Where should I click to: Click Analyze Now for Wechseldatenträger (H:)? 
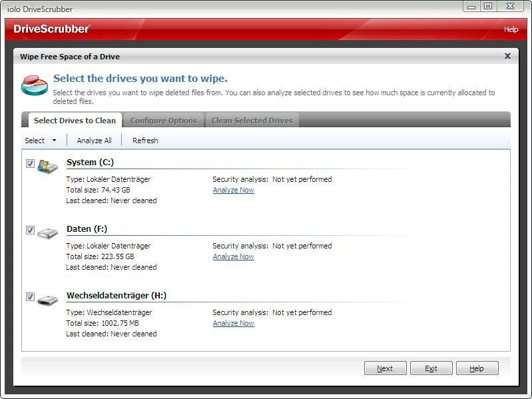coord(234,323)
